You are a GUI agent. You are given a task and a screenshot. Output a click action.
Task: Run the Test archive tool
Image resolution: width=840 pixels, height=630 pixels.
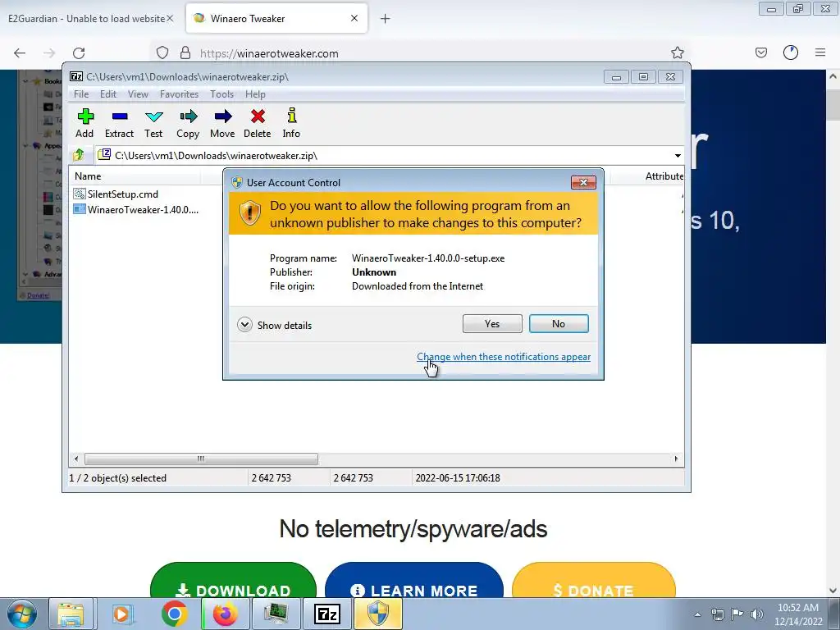pos(153,123)
